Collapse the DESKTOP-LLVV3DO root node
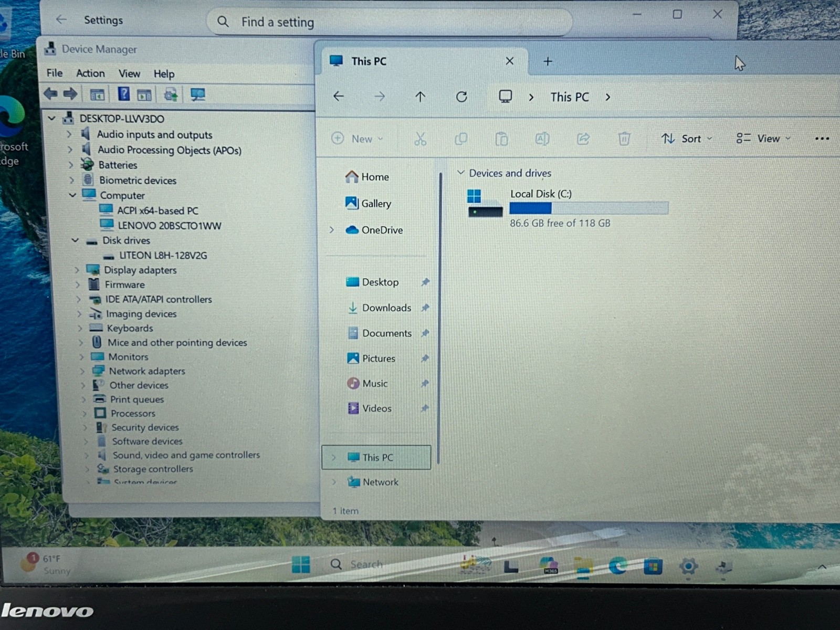 (x=51, y=119)
